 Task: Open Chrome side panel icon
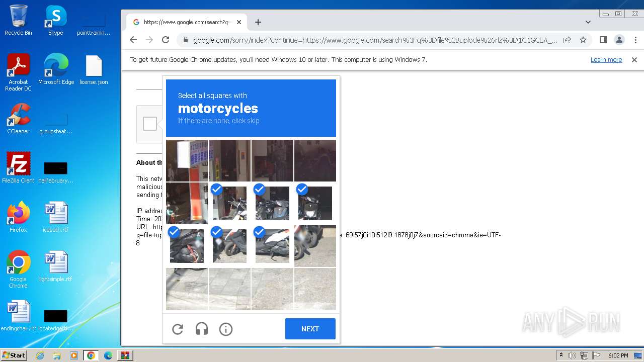pyautogui.click(x=603, y=40)
